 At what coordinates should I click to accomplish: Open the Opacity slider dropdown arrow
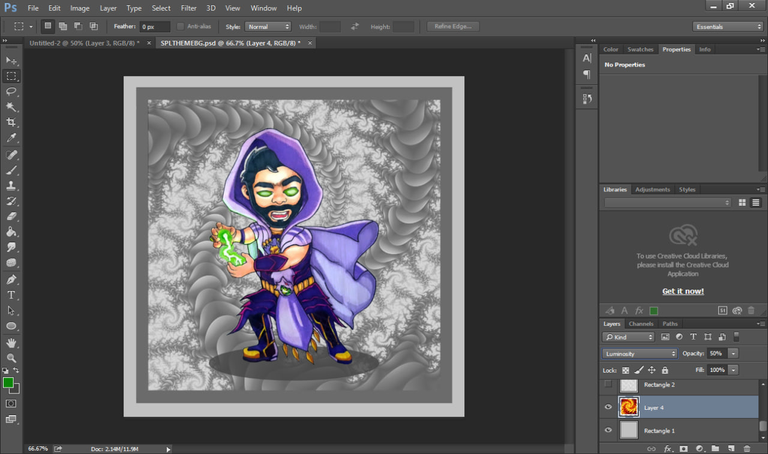click(733, 354)
